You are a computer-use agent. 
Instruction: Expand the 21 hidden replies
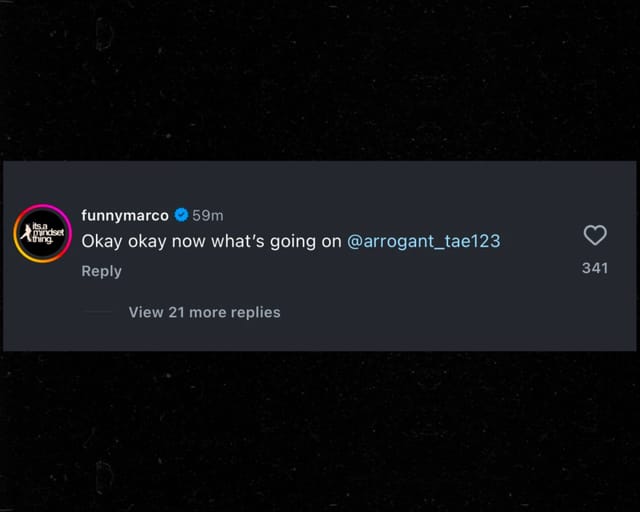(x=204, y=312)
